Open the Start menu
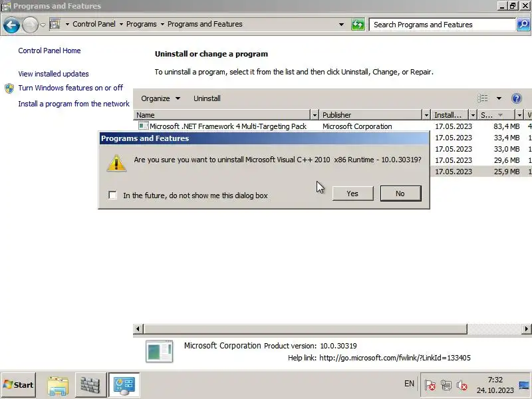 tap(19, 385)
